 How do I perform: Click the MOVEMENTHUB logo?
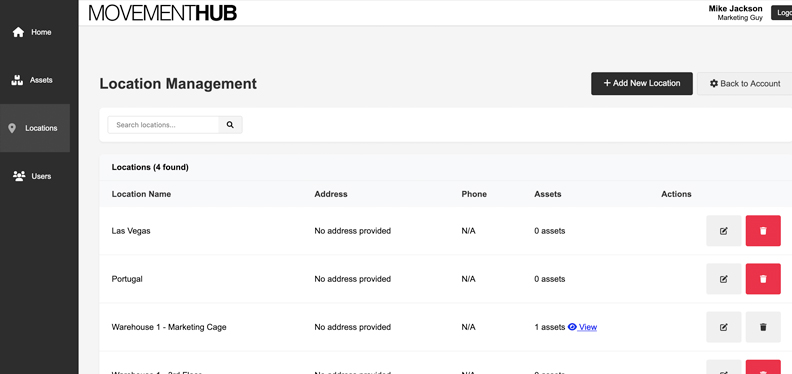163,13
